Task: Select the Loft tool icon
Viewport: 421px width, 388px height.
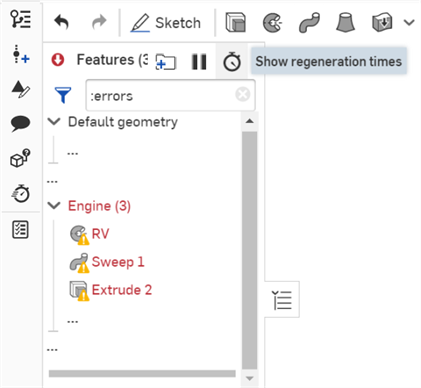Action: 345,23
